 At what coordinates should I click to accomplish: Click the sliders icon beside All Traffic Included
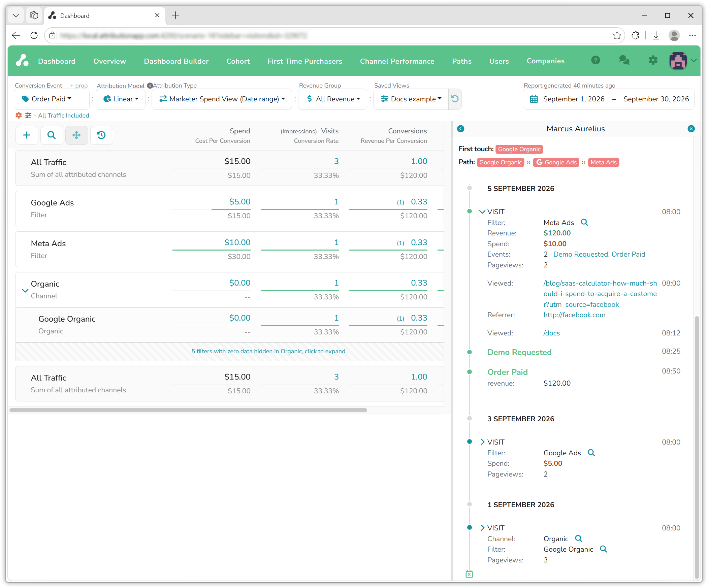(28, 115)
